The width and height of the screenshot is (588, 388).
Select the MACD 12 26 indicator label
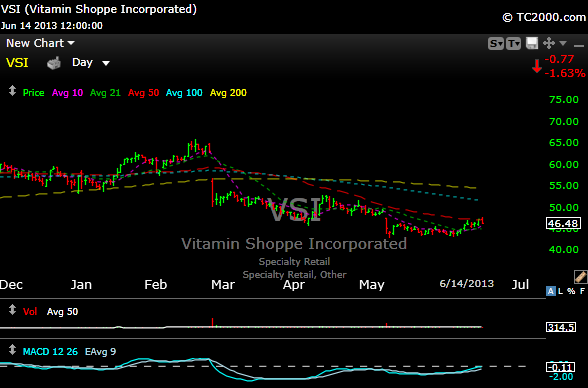pyautogui.click(x=50, y=352)
